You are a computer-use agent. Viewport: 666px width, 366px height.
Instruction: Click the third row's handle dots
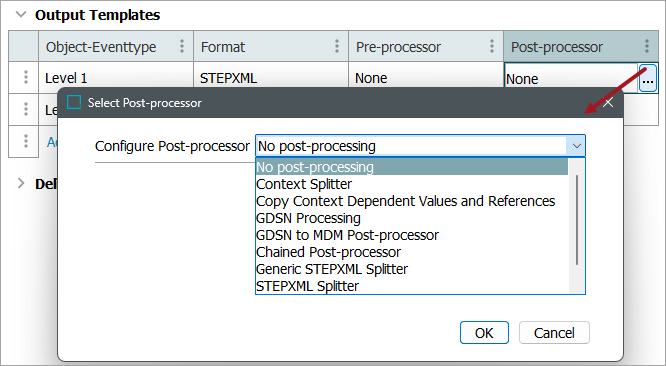pyautogui.click(x=26, y=141)
